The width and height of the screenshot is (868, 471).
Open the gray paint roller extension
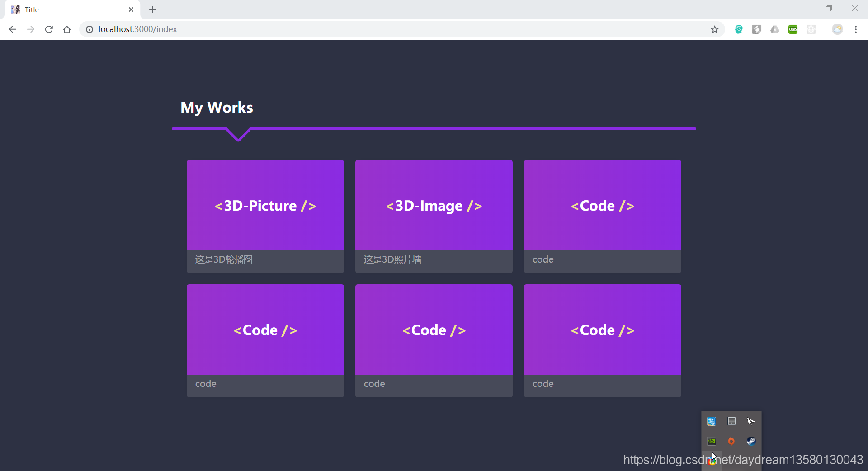tap(757, 29)
